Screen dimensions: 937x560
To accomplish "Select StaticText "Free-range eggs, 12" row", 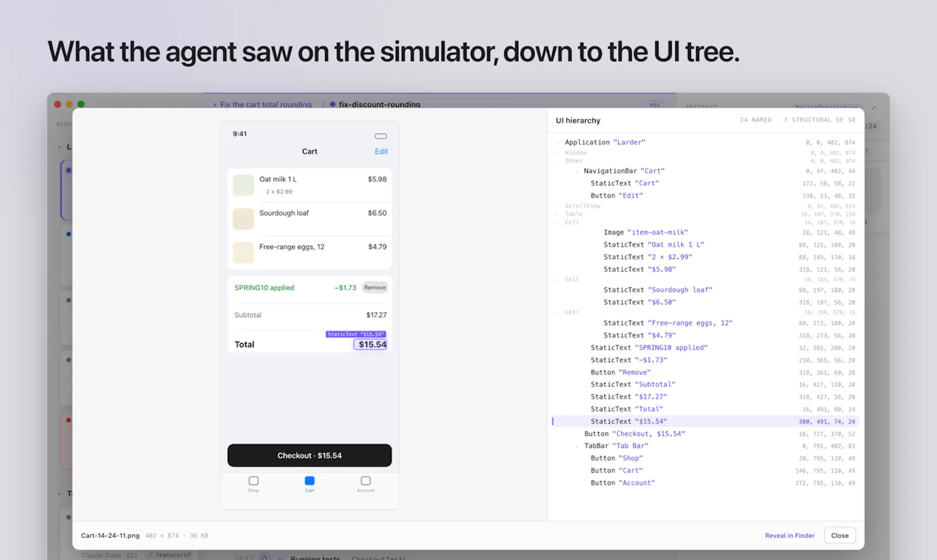I will click(705, 323).
